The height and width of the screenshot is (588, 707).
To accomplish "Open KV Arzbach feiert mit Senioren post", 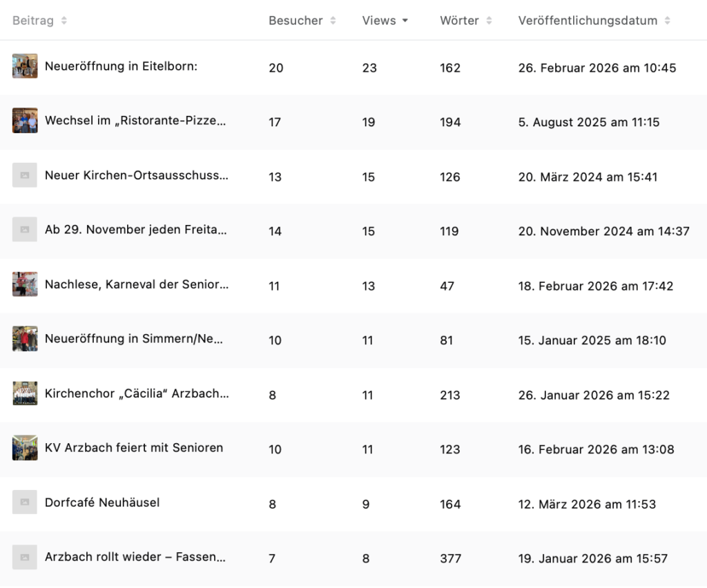I will tap(134, 448).
